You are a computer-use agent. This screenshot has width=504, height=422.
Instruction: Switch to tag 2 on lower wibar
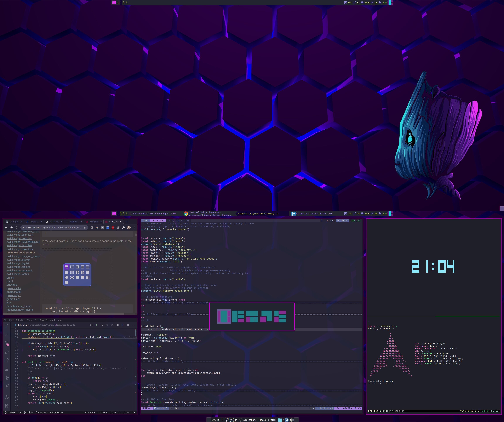pos(121,213)
